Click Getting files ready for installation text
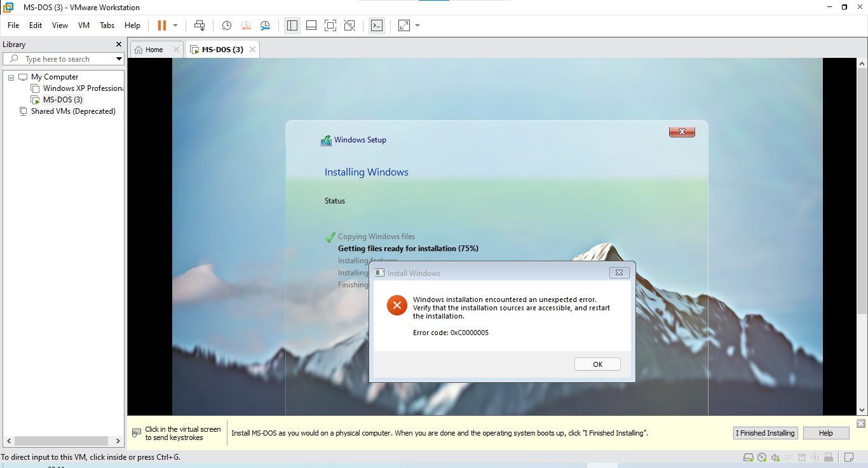This screenshot has width=868, height=468. pyautogui.click(x=408, y=249)
